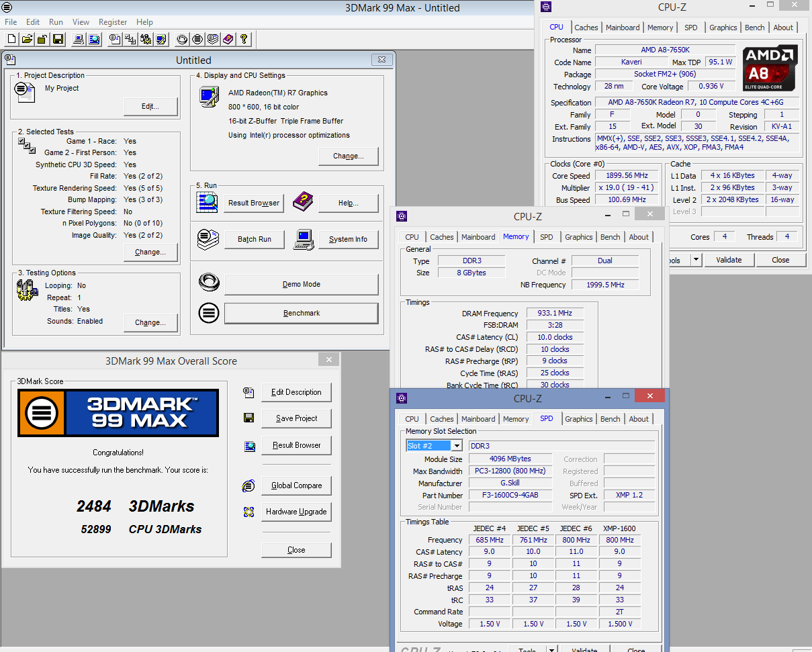Click the CPU-Z Memory window title bar icon
Screen dimensions: 812x652
[x=402, y=216]
